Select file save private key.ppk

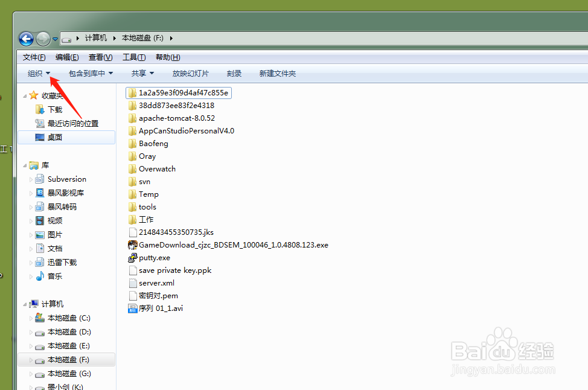pyautogui.click(x=170, y=270)
